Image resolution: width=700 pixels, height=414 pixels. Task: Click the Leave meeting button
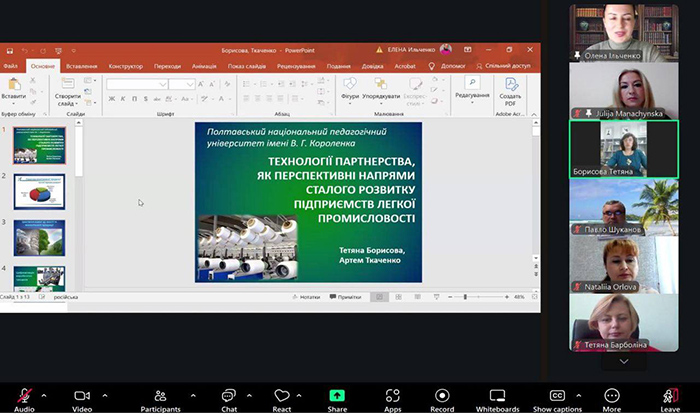click(x=670, y=396)
